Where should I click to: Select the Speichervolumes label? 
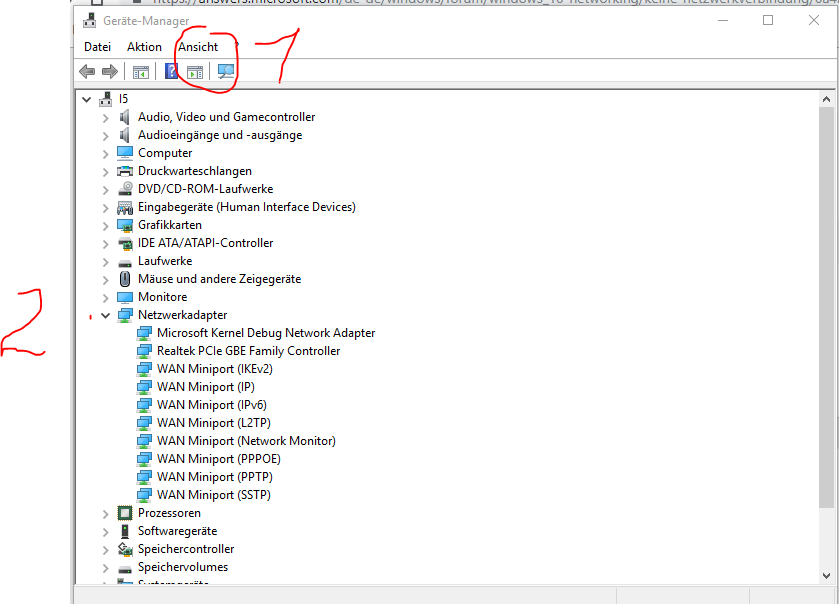tap(183, 567)
